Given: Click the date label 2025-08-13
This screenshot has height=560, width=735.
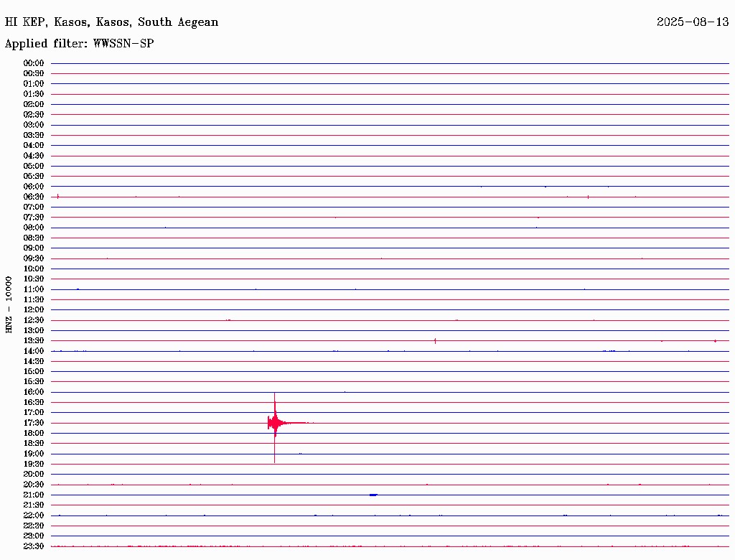Looking at the screenshot, I should pyautogui.click(x=693, y=22).
